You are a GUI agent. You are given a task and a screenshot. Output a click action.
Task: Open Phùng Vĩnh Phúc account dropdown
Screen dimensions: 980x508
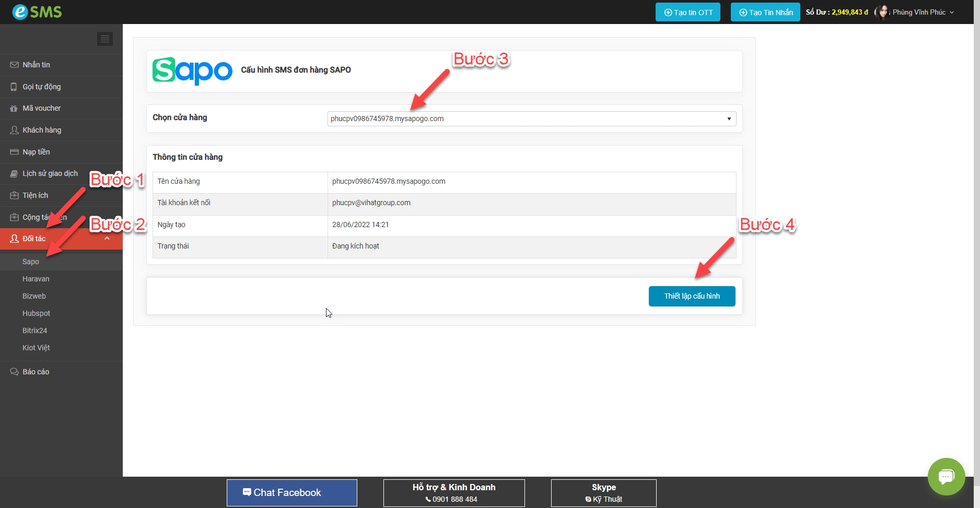pos(923,12)
